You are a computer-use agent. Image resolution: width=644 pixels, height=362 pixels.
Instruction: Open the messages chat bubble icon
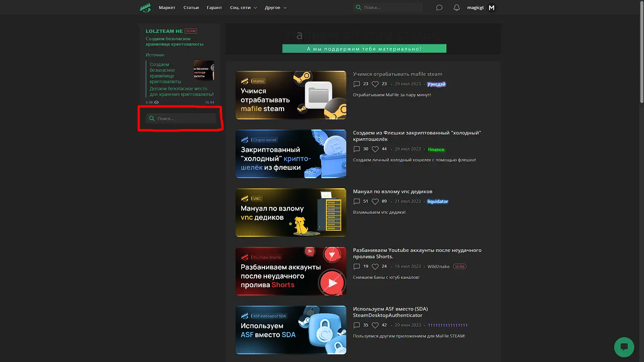(439, 7)
